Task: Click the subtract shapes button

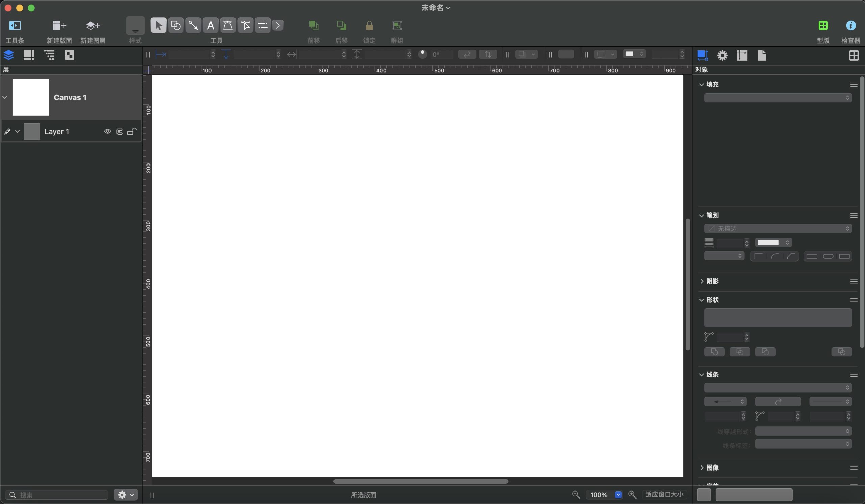Action: coord(765,352)
